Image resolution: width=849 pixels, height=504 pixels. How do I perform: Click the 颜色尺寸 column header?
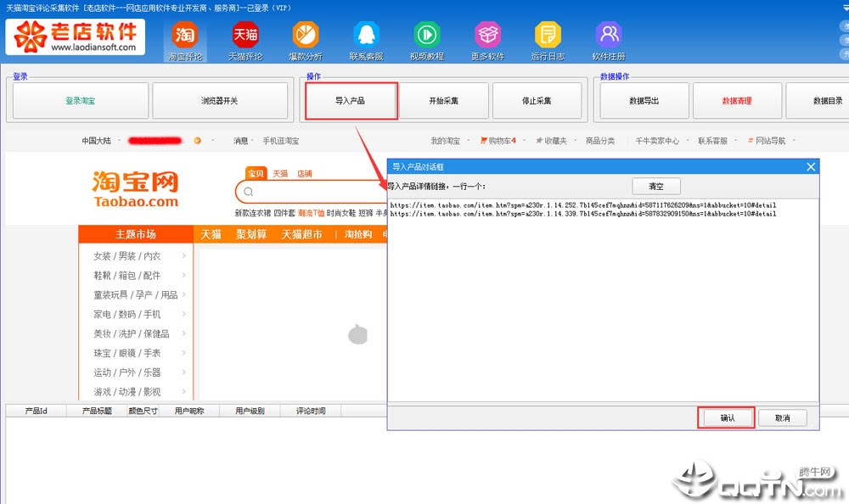[x=143, y=411]
